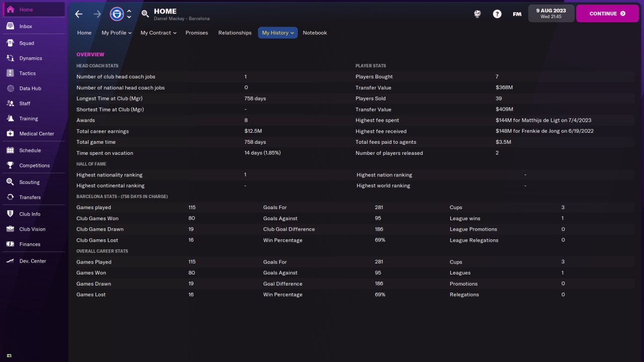Viewport: 644px width, 362px height.
Task: Click the Continue button
Action: click(x=607, y=14)
